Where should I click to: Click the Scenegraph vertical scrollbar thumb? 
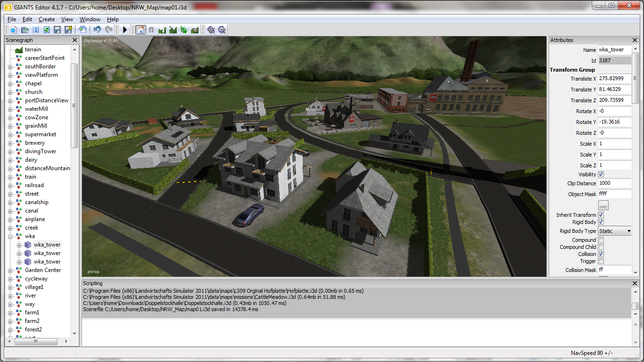coord(74,105)
